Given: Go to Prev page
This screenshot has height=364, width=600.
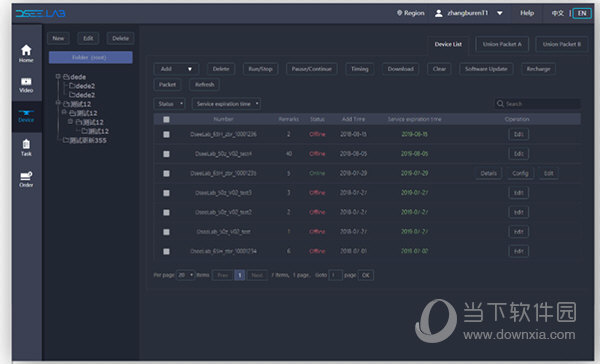Looking at the screenshot, I should tap(223, 275).
